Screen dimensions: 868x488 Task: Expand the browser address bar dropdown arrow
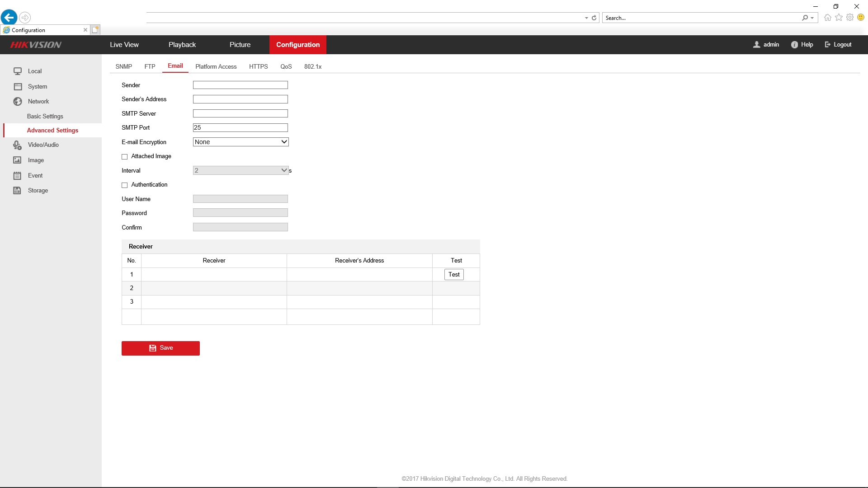coord(586,18)
